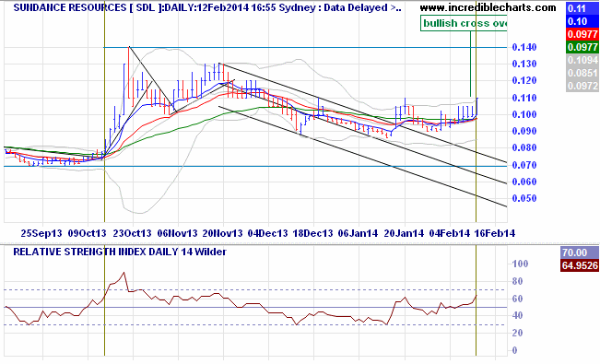The height and width of the screenshot is (364, 600).
Task: Click the 18Dec13 date label
Action: tap(313, 233)
